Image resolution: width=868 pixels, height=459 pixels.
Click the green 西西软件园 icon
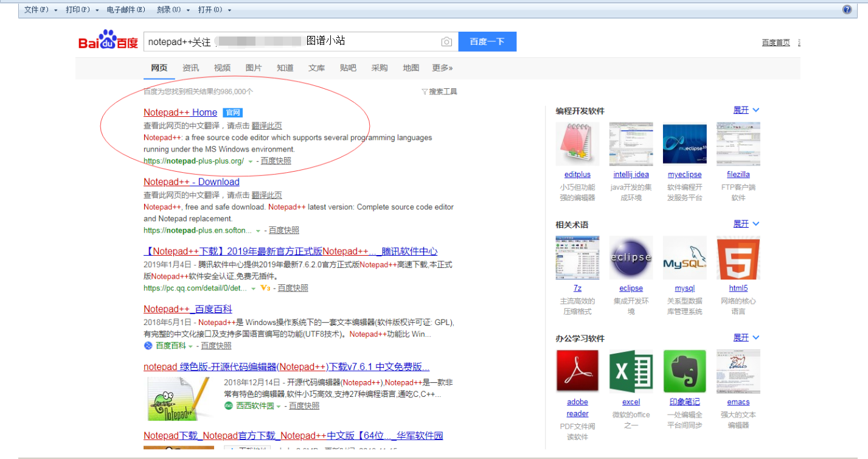tap(229, 406)
